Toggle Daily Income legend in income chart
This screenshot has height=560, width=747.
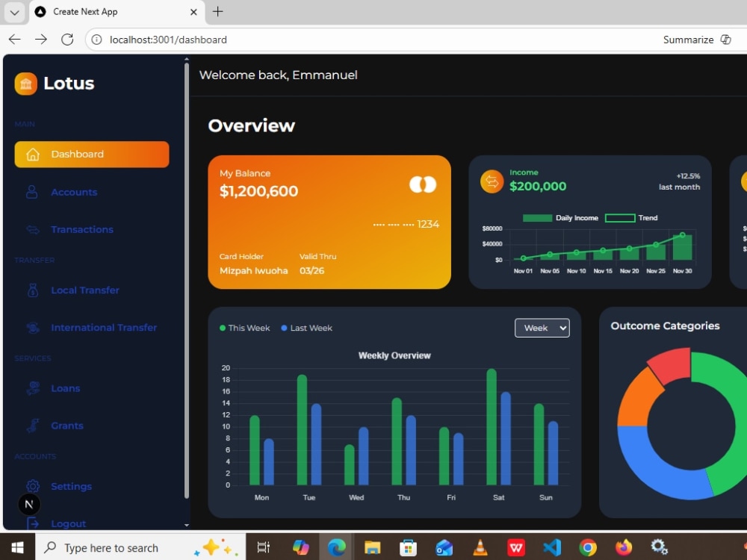[560, 217]
